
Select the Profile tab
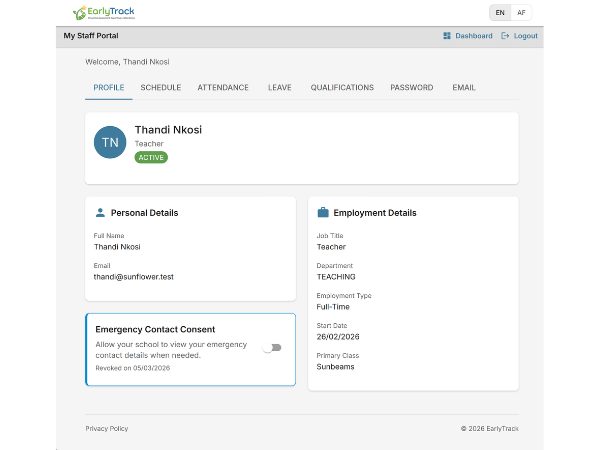tap(109, 88)
